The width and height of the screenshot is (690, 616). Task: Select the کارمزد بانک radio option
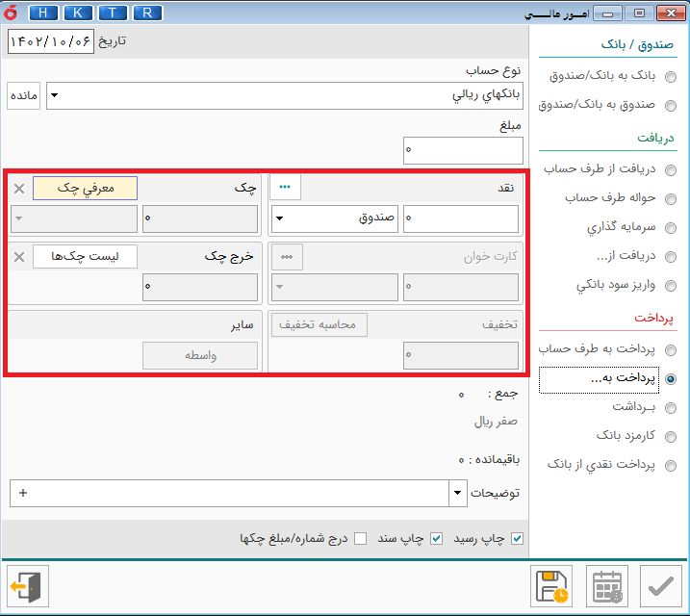pyautogui.click(x=670, y=436)
